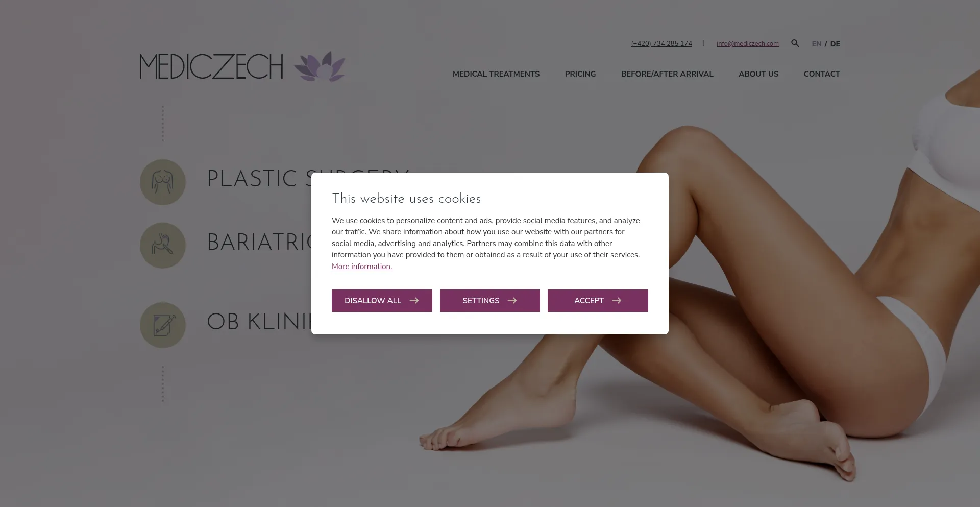Go to the Pricing menu item
The image size is (980, 507).
pos(580,74)
